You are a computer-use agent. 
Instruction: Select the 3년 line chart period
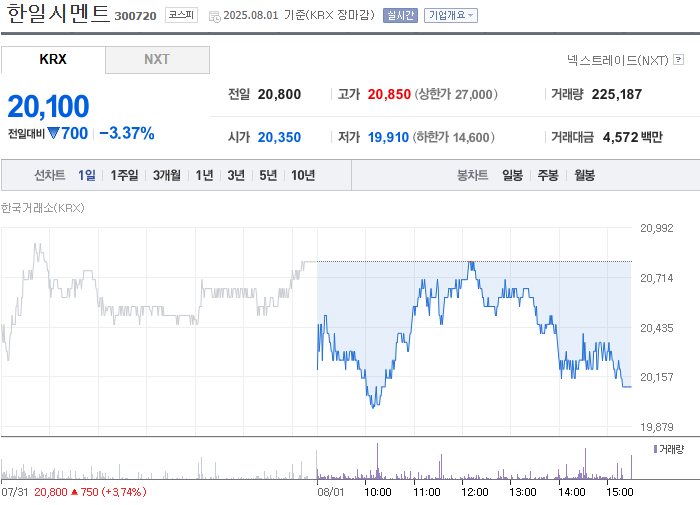pyautogui.click(x=236, y=175)
